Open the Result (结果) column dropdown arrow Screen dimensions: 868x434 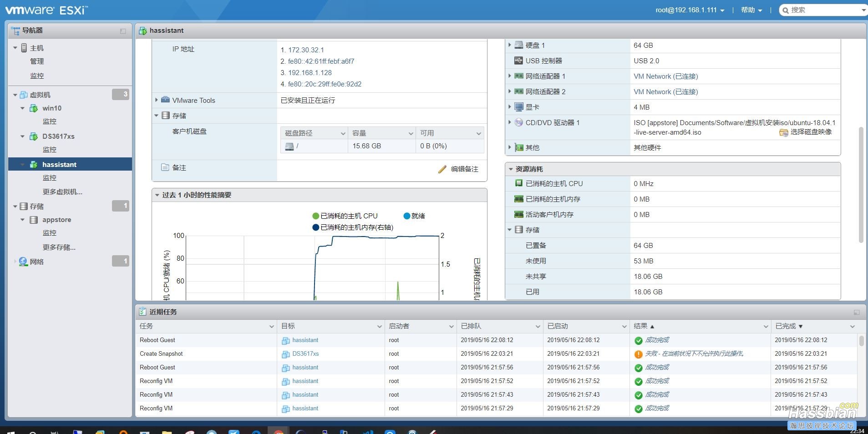click(766, 327)
